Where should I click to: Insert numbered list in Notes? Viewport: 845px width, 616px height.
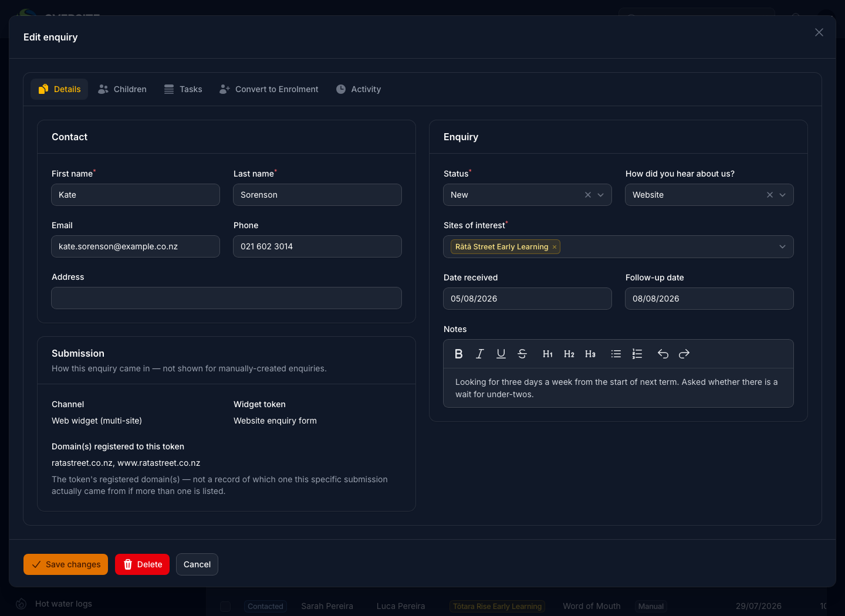637,354
